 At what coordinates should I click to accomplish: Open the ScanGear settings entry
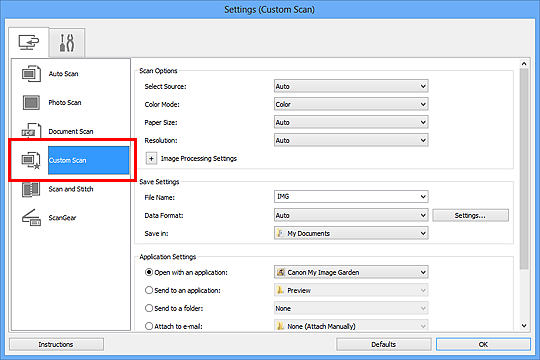pos(62,218)
